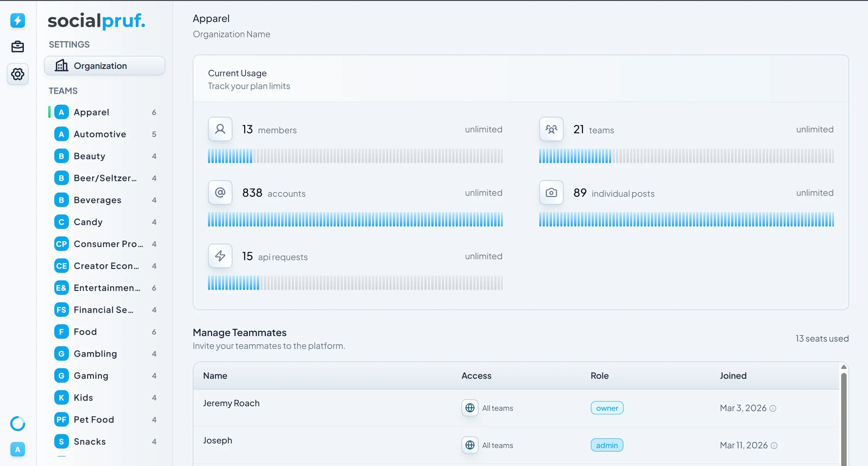Click the '21 teams' count
The height and width of the screenshot is (466, 868).
click(x=593, y=129)
